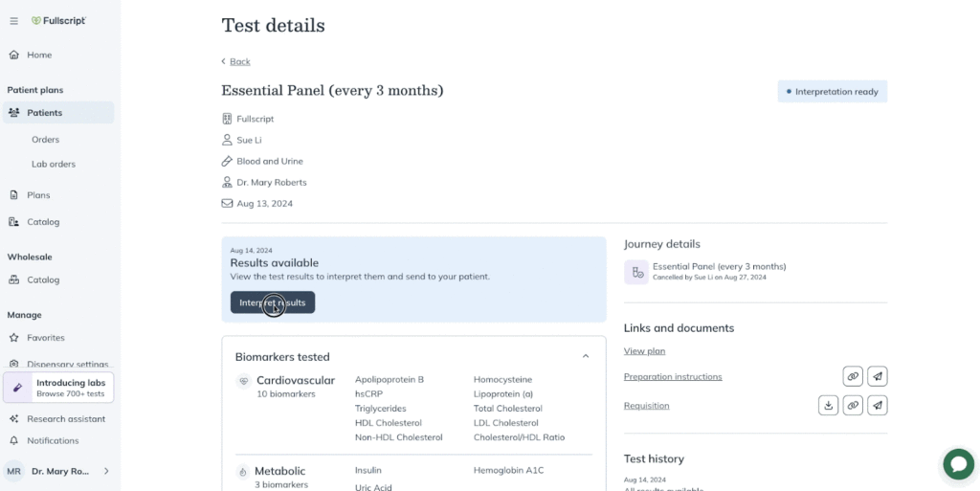
Task: Click the Patients people icon
Action: tap(13, 113)
